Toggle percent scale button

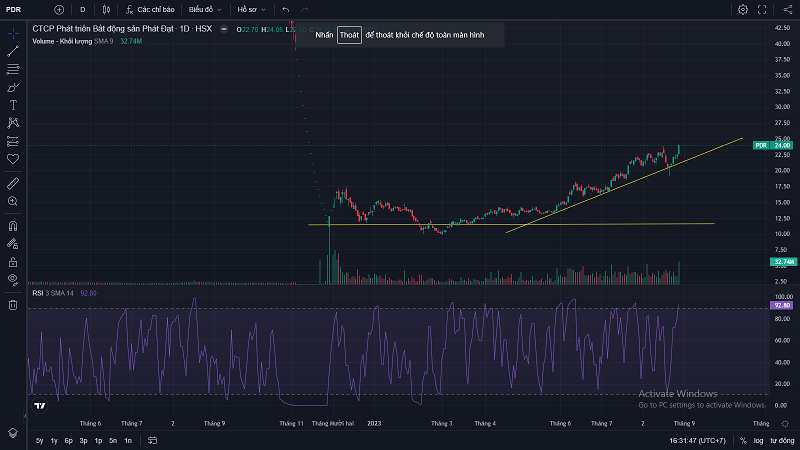[743, 440]
